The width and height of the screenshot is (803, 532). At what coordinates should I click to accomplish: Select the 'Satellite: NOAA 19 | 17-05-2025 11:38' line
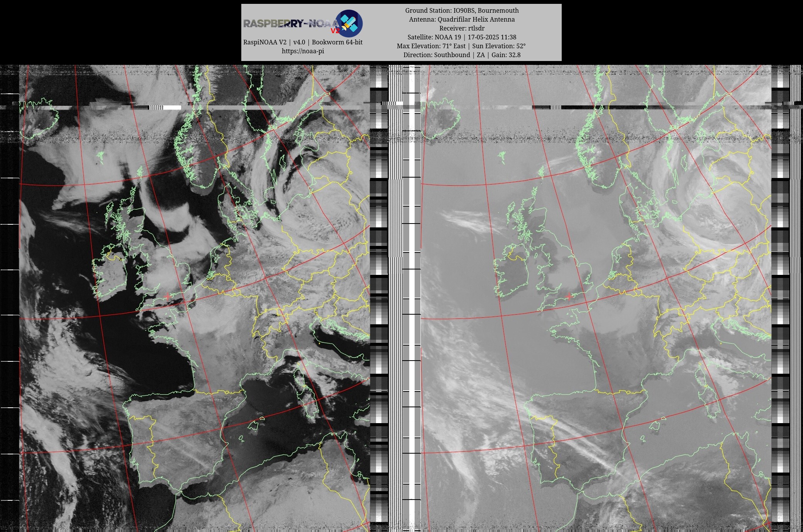pos(462,37)
